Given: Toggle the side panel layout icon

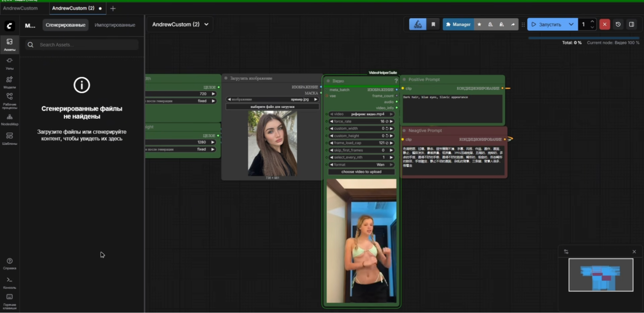Looking at the screenshot, I should click(631, 24).
